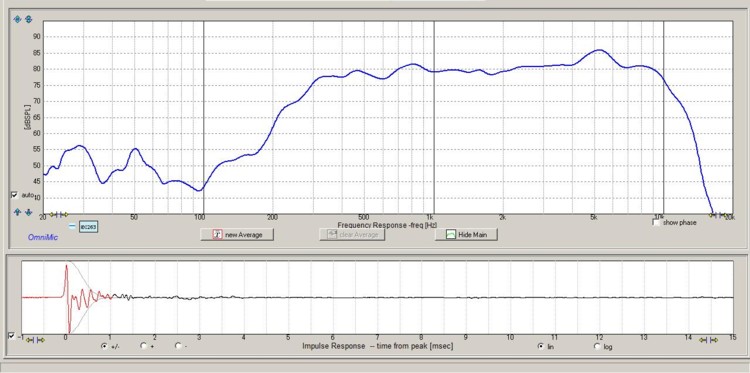This screenshot has height=373, width=750.
Task: Click the grayed clear Average button
Action: 352,234
